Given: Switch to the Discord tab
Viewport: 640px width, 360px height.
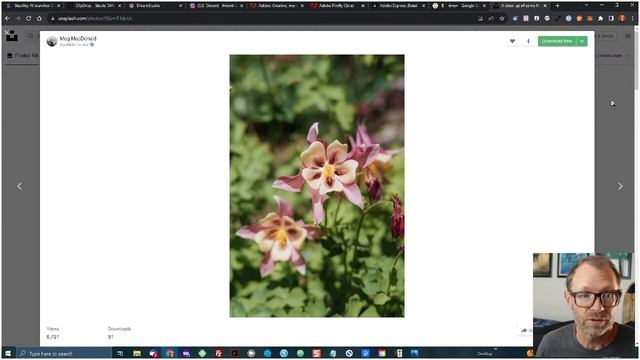Looking at the screenshot, I should pos(216,6).
